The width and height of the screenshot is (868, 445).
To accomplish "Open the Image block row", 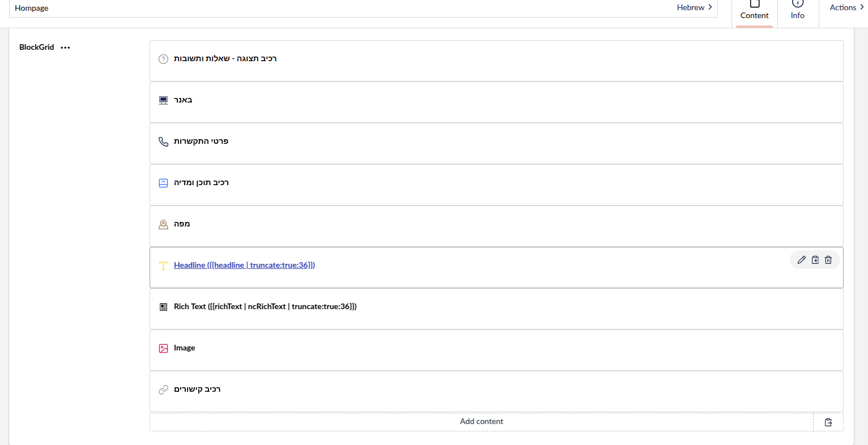I will point(496,350).
